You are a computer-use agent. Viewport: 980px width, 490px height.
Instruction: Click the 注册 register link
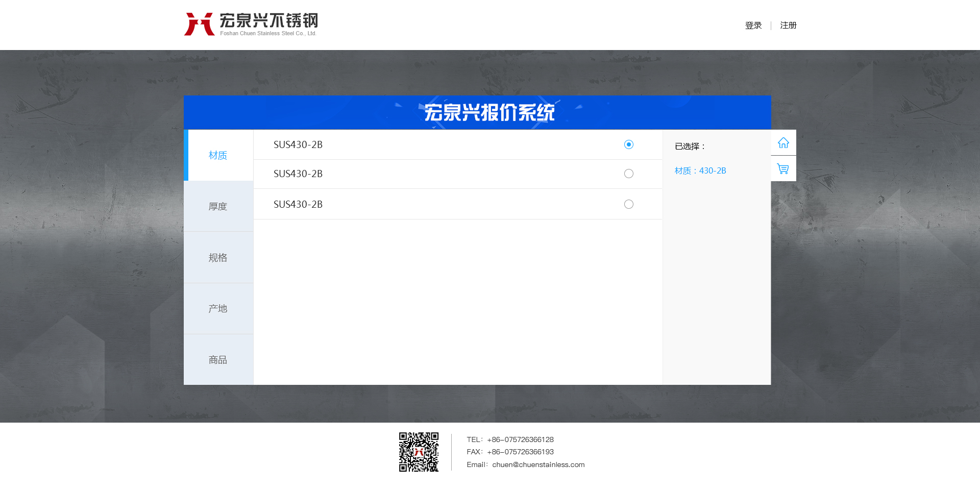click(x=788, y=26)
